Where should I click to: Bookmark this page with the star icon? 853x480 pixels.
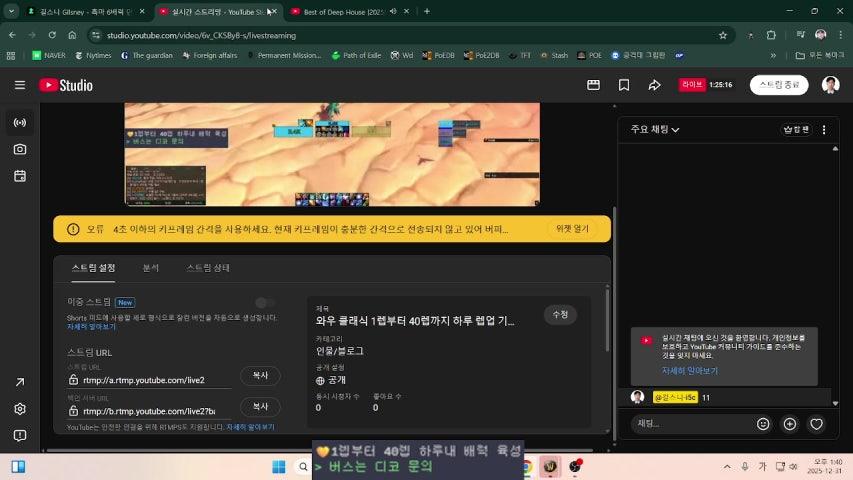click(x=723, y=35)
